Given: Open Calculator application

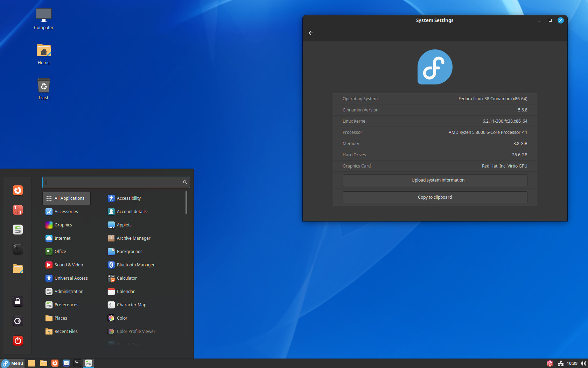Looking at the screenshot, I should pyautogui.click(x=122, y=278).
